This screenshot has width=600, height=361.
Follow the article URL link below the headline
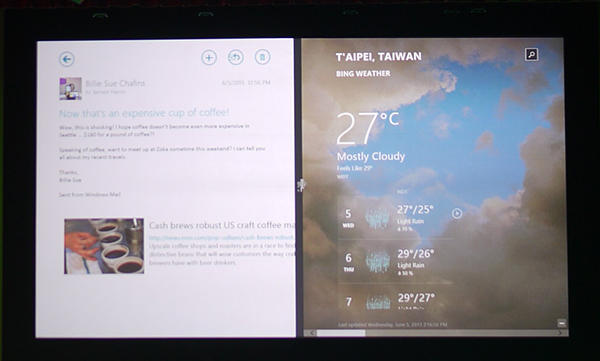(222, 238)
